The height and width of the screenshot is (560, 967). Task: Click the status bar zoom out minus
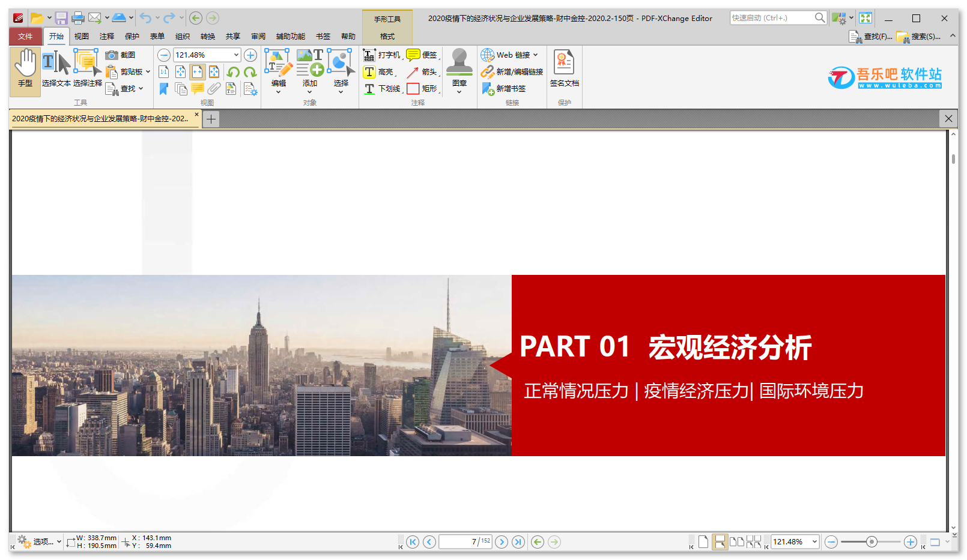831,542
